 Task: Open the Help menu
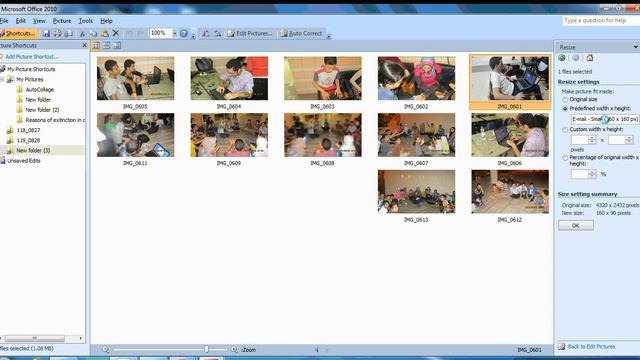tap(106, 21)
